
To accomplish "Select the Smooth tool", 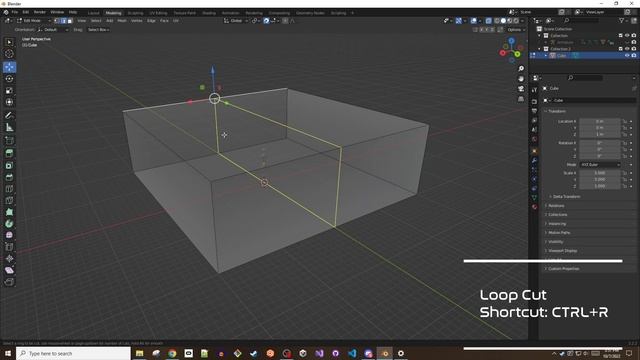I will pos(9,235).
